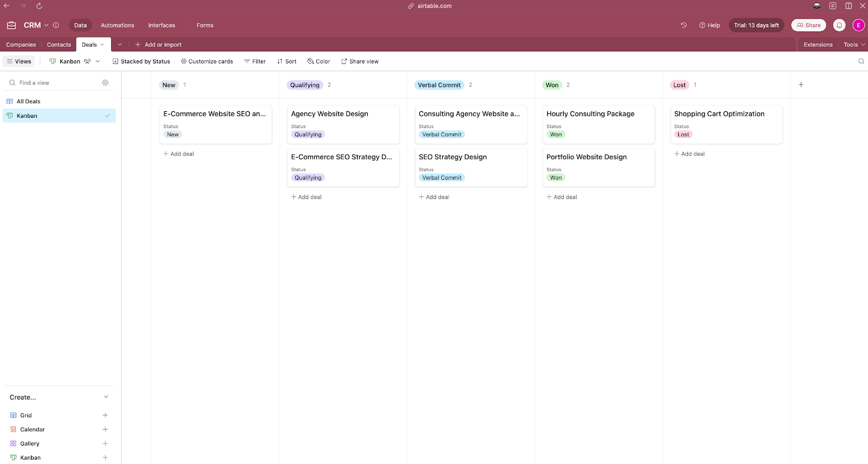
Task: Open base info icon next to CRM
Action: click(56, 25)
